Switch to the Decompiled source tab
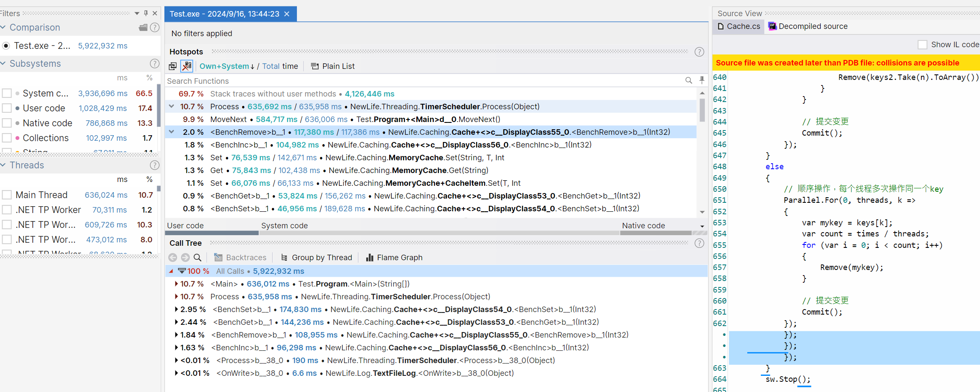The image size is (980, 392). pyautogui.click(x=808, y=26)
